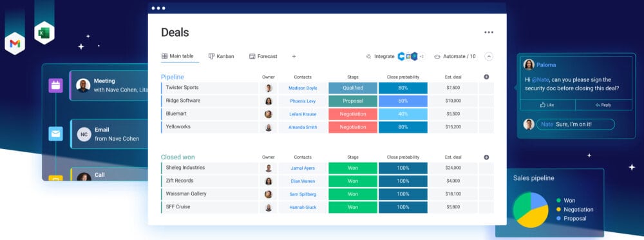This screenshot has width=644, height=240.
Task: Click the Integrate icon
Action: pyautogui.click(x=368, y=56)
